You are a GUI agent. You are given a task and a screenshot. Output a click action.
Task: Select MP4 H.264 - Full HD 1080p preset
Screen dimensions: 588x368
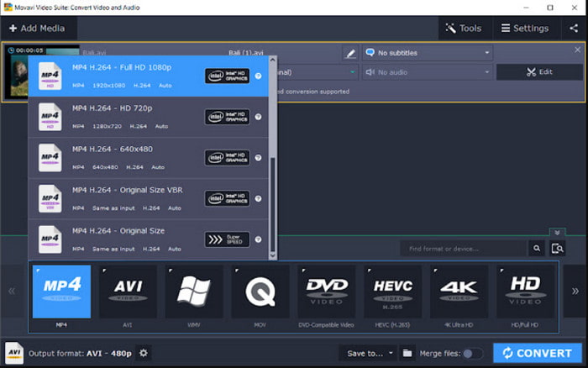click(149, 76)
